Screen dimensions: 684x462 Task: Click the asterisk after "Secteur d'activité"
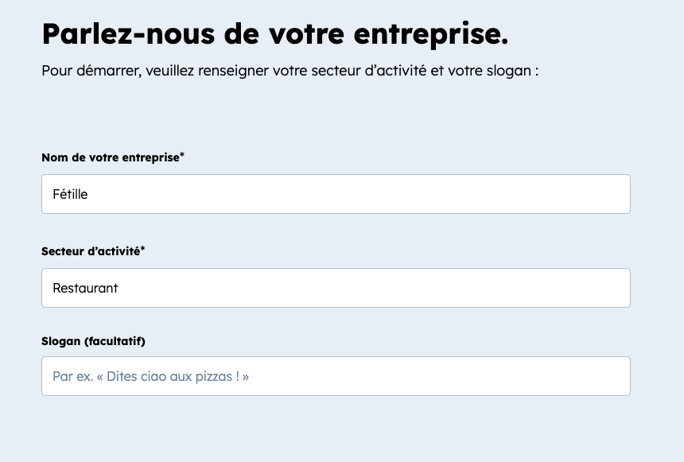click(x=143, y=249)
